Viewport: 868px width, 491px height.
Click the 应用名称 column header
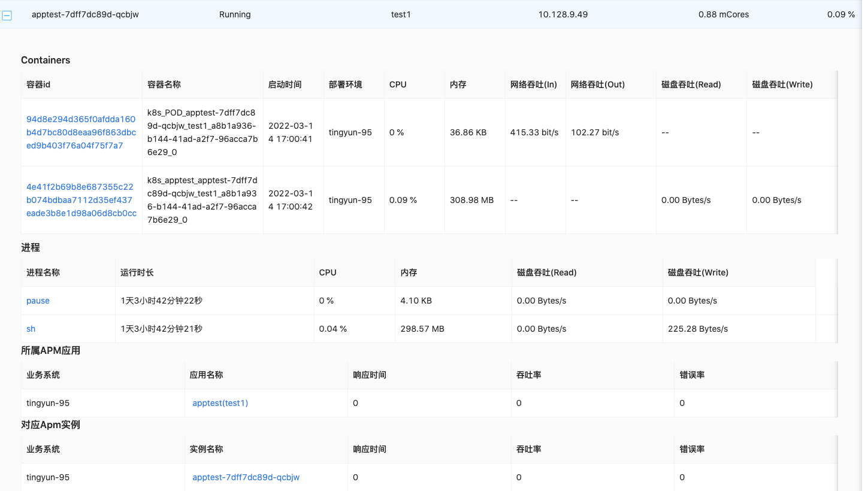point(207,375)
